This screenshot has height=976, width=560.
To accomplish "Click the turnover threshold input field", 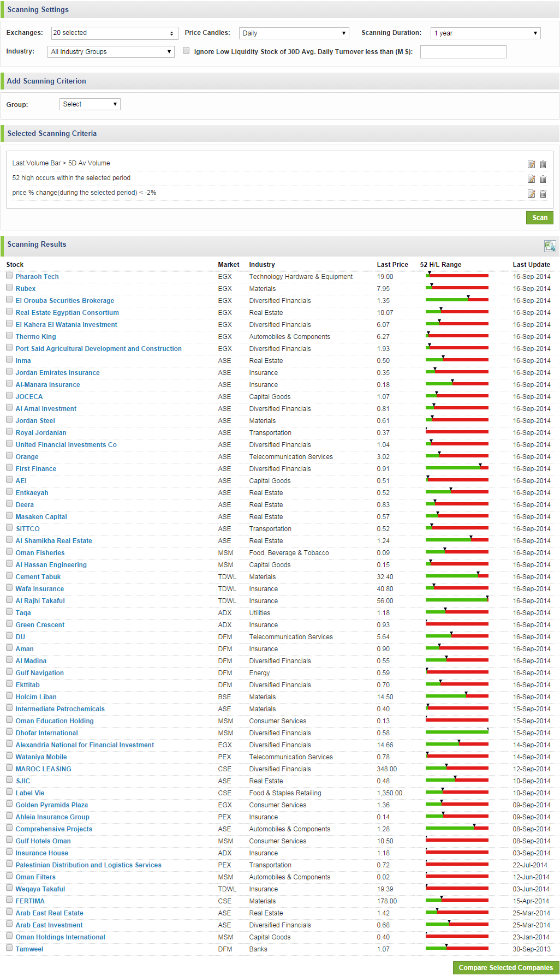I will click(463, 52).
